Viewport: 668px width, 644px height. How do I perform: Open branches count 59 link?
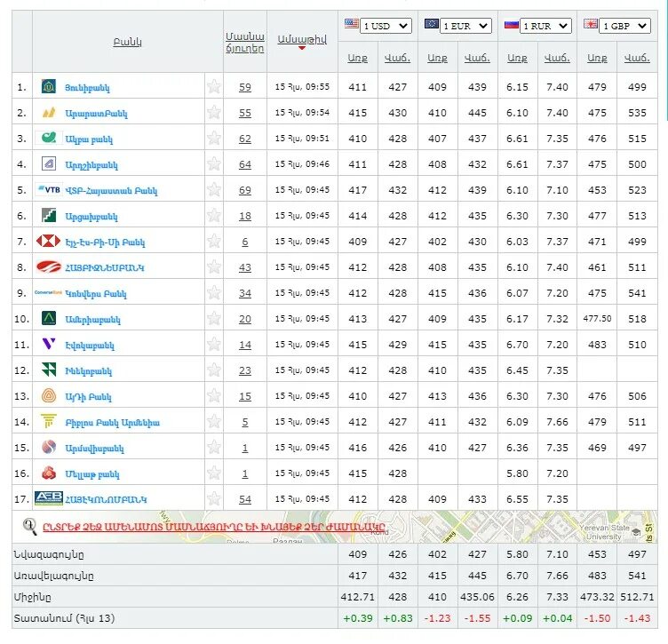coord(245,87)
